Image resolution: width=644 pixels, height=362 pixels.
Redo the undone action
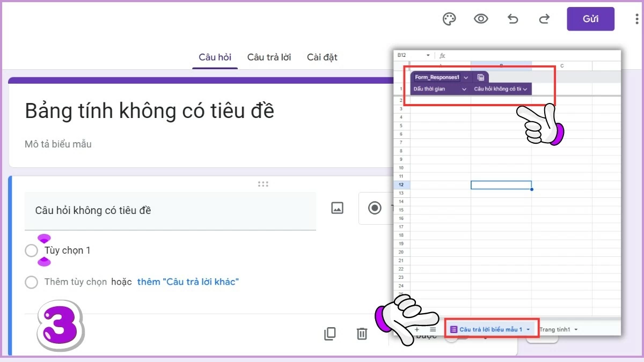pos(544,18)
